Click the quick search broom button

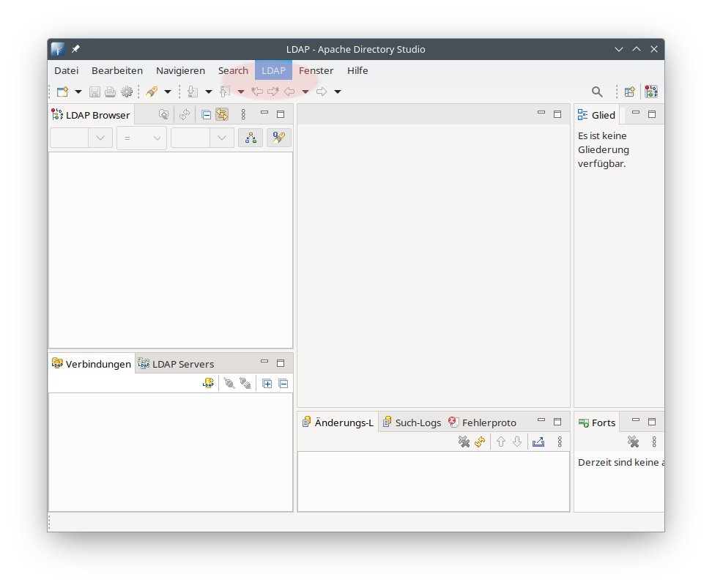[x=278, y=138]
